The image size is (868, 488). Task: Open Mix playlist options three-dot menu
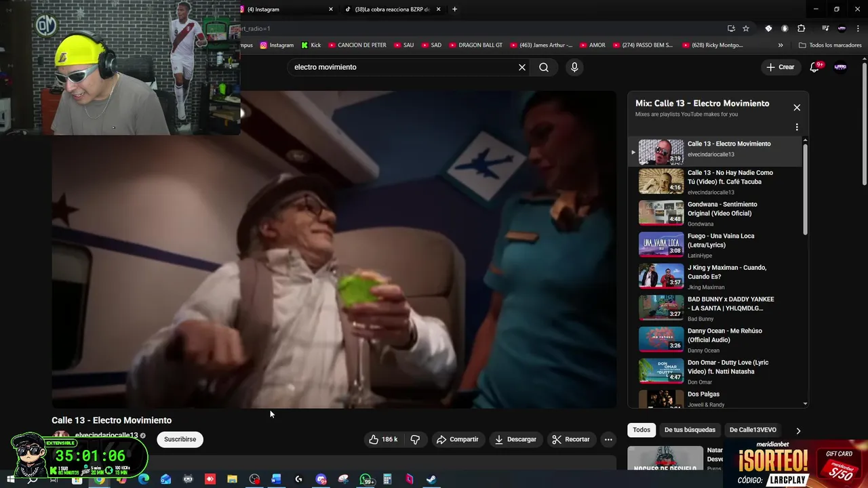point(797,127)
